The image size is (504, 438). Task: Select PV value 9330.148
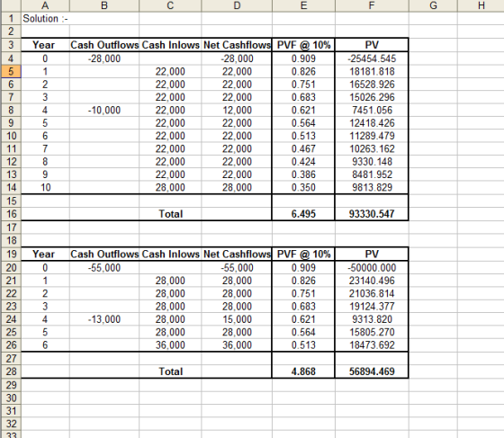tap(372, 162)
